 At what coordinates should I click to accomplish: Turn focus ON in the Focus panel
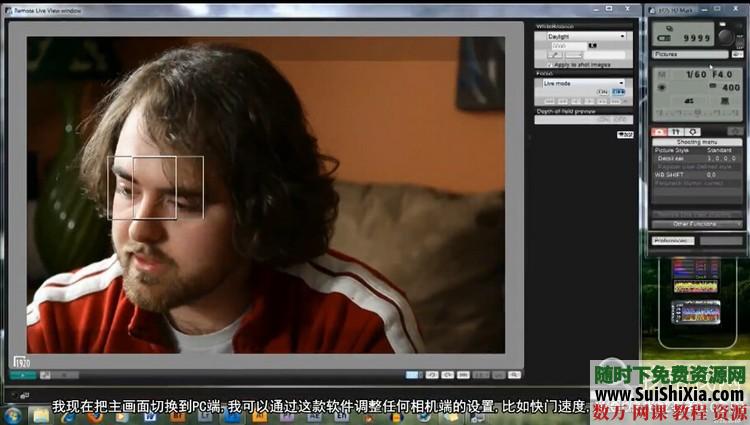pos(603,91)
